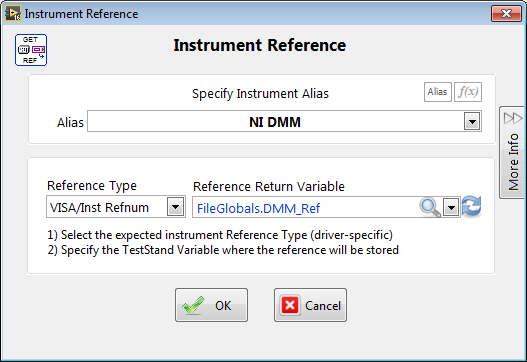
Task: Refresh the variable list with blue arrows icon
Action: (472, 206)
